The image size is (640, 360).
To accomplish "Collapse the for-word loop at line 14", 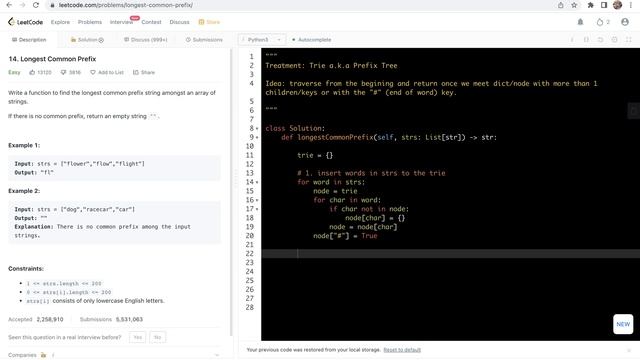I will [257, 182].
